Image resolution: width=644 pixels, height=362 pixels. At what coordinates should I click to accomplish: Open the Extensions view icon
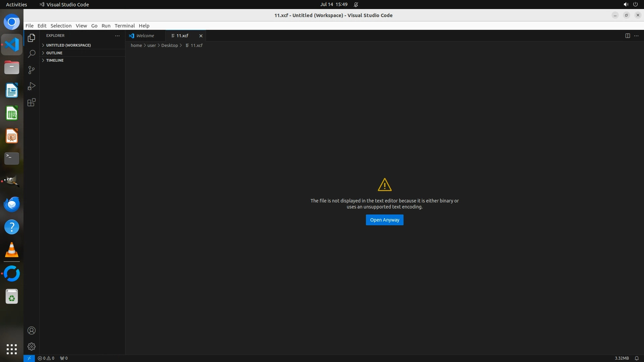(32, 103)
